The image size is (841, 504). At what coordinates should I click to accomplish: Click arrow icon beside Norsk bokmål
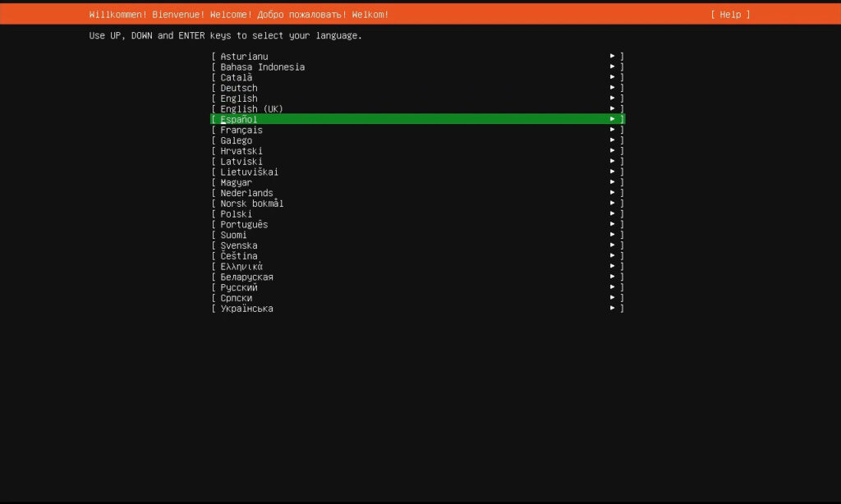613,204
